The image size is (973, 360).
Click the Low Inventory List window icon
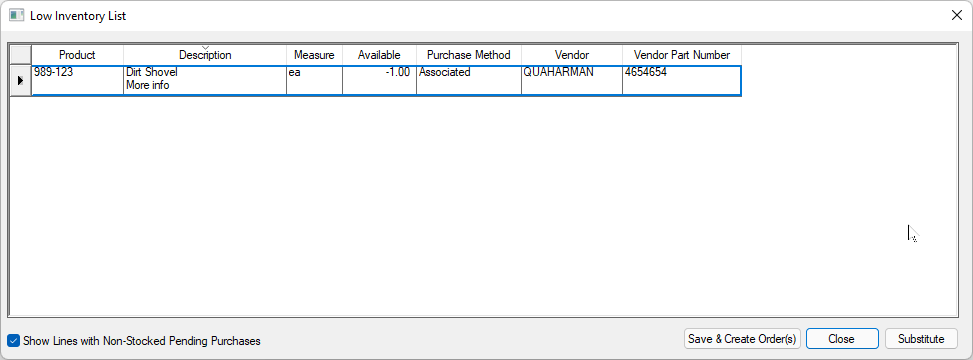point(16,16)
